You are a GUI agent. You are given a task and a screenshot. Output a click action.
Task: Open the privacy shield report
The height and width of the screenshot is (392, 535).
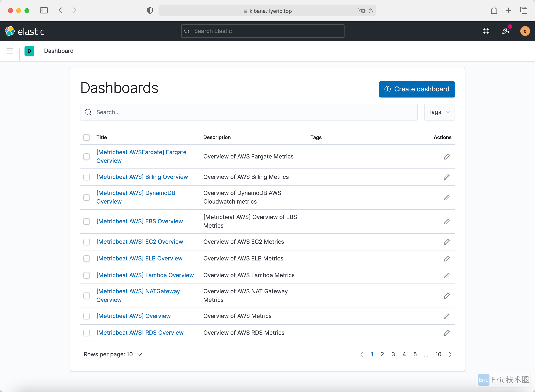pyautogui.click(x=150, y=10)
